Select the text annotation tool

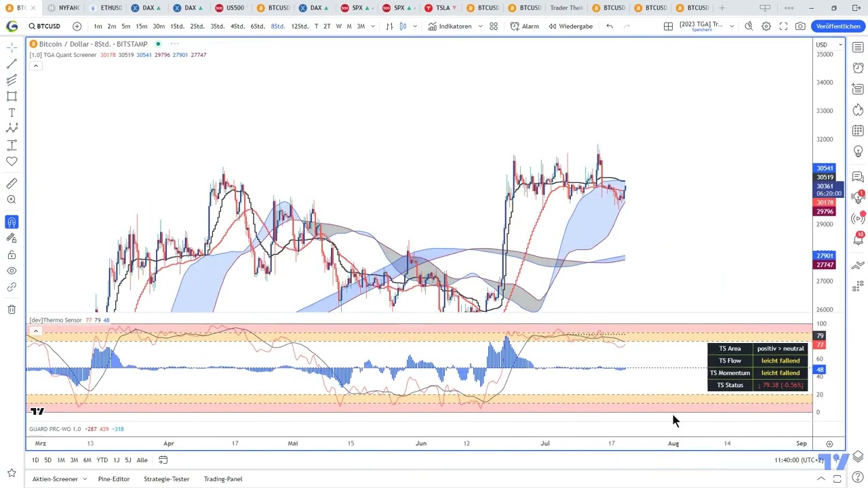12,113
